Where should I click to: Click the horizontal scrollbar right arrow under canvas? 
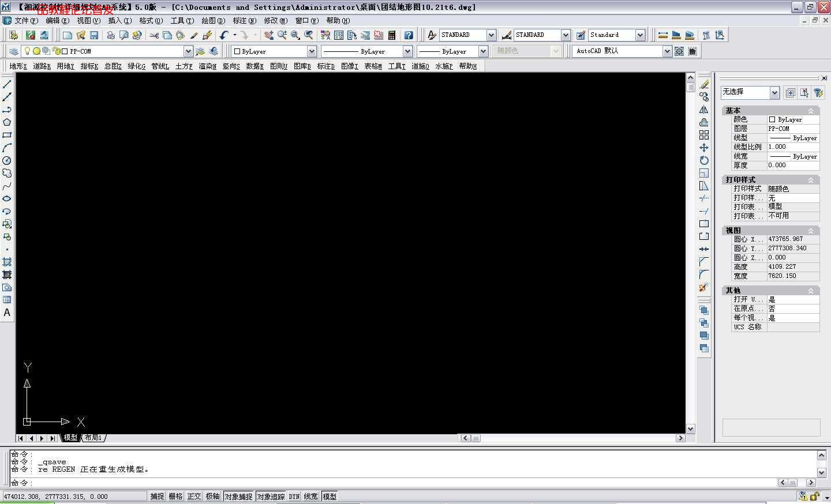[x=680, y=438]
